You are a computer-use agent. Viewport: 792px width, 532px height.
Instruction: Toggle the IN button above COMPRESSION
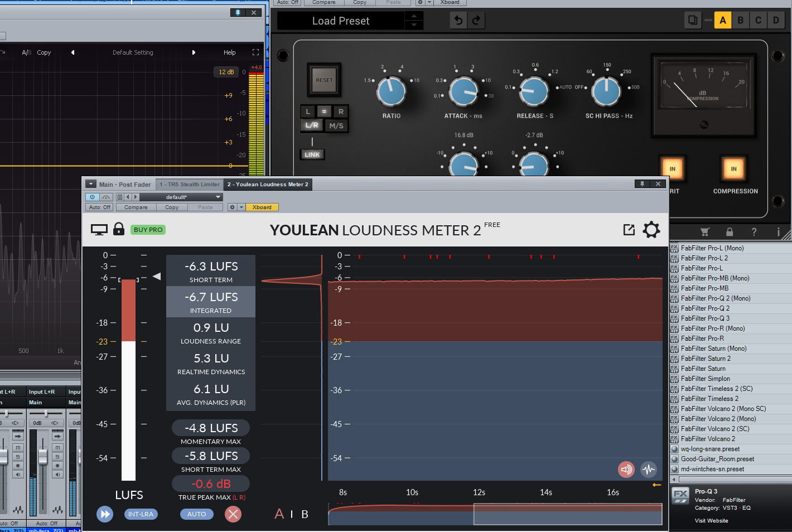click(733, 169)
